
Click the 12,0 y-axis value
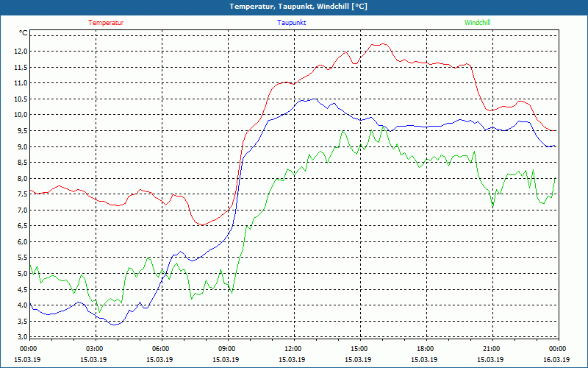click(21, 52)
